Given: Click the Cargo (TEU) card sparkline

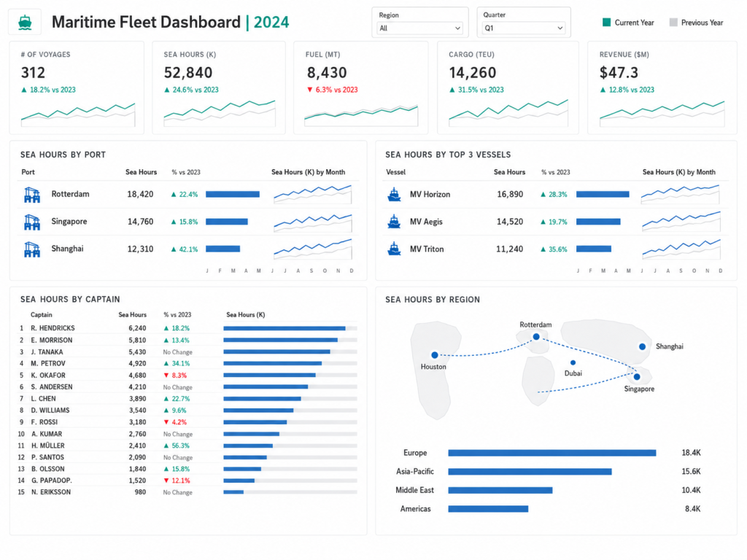Looking at the screenshot, I should tap(508, 113).
